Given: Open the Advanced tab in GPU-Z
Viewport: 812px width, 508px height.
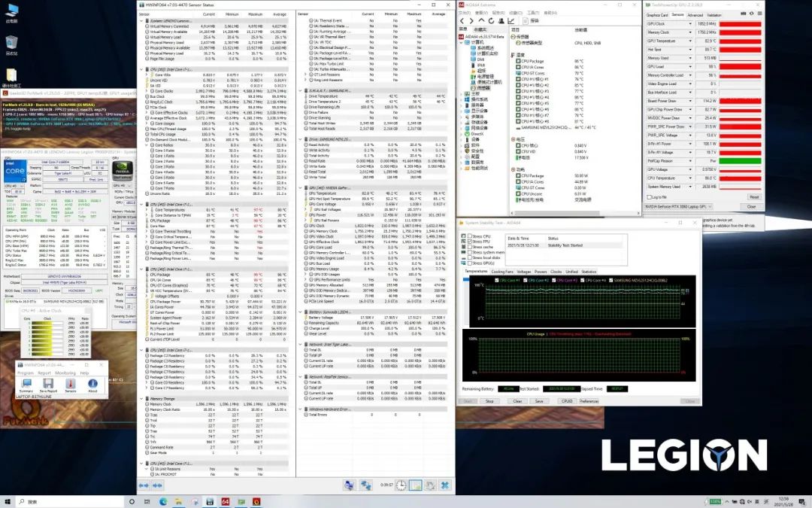Looking at the screenshot, I should click(x=695, y=15).
